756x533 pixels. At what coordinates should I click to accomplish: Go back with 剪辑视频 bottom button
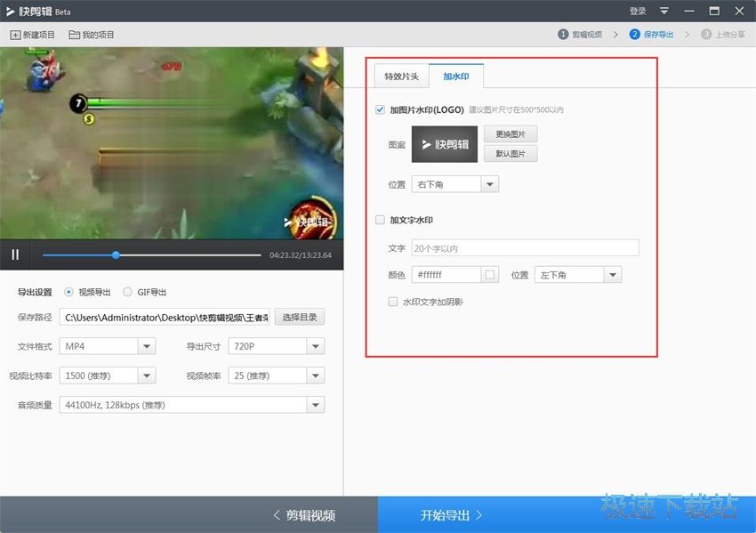coord(304,515)
